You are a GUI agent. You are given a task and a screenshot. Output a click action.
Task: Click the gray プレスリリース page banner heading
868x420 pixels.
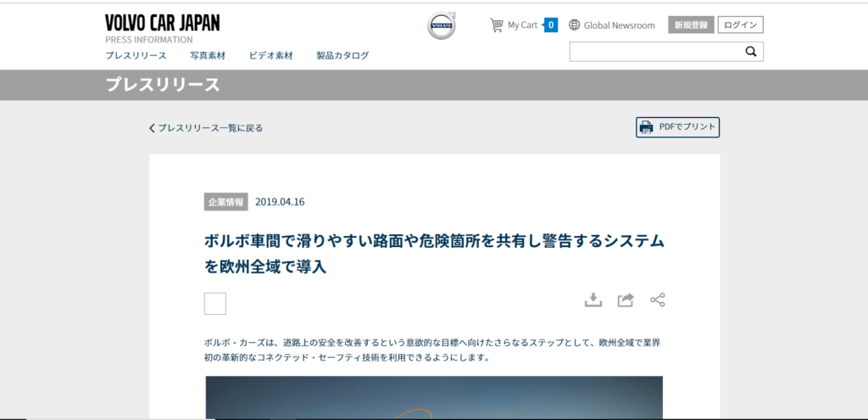point(163,85)
